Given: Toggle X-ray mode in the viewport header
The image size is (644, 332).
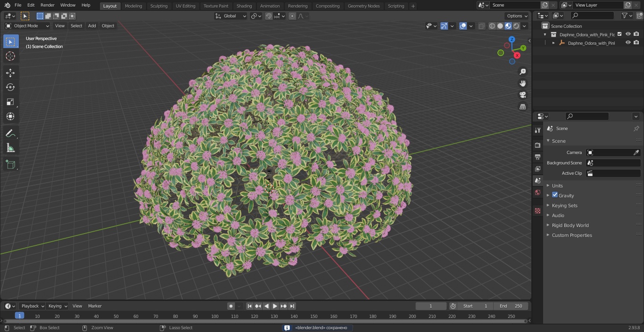Looking at the screenshot, I should tap(481, 26).
